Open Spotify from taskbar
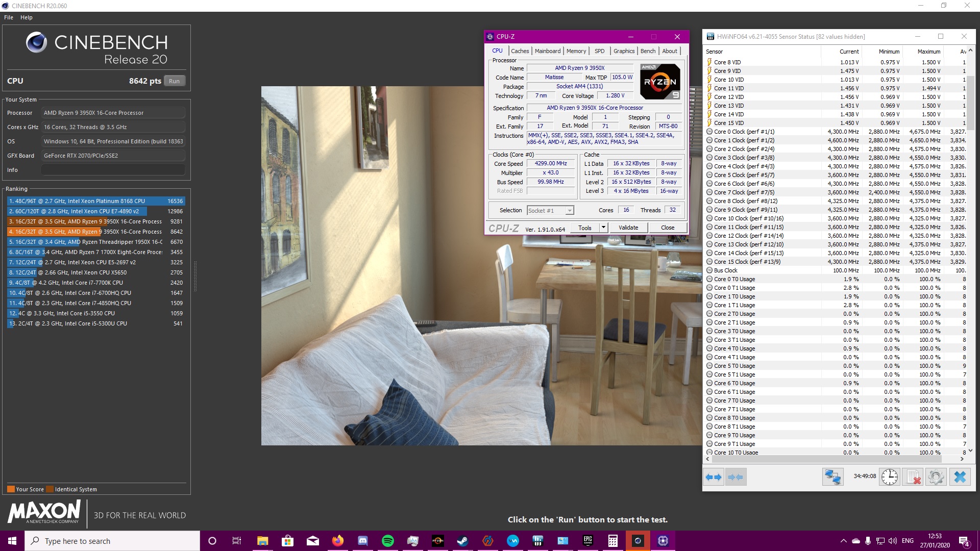 [x=387, y=541]
